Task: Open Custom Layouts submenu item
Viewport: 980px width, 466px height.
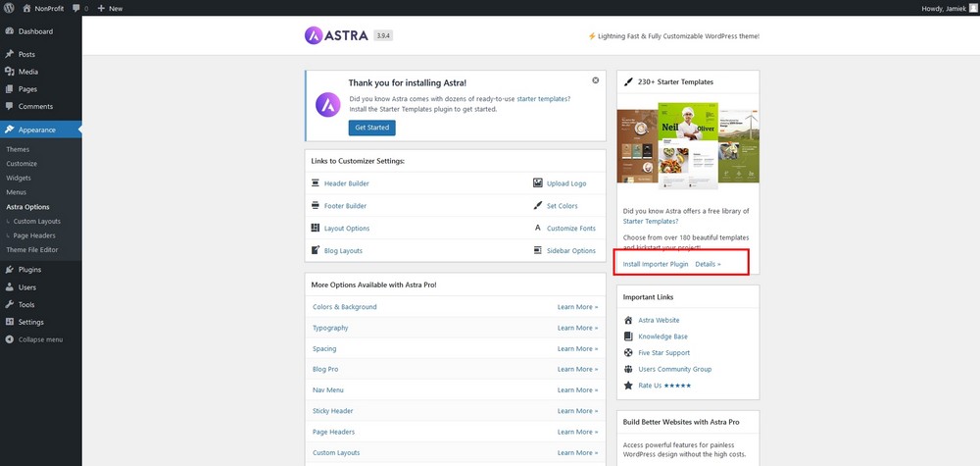Action: [x=37, y=222]
